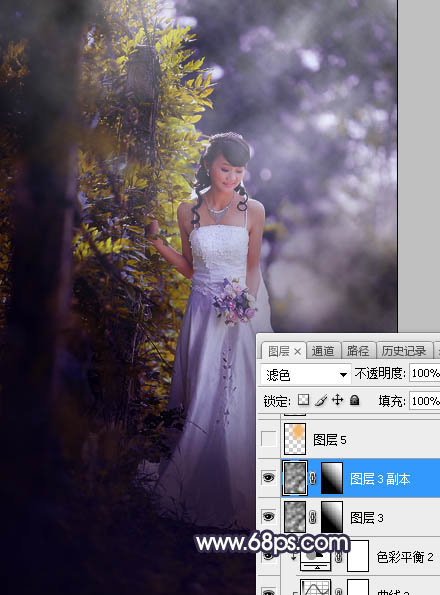Hide the 图层 3 副本 layer
440x595 pixels.
pyautogui.click(x=269, y=478)
